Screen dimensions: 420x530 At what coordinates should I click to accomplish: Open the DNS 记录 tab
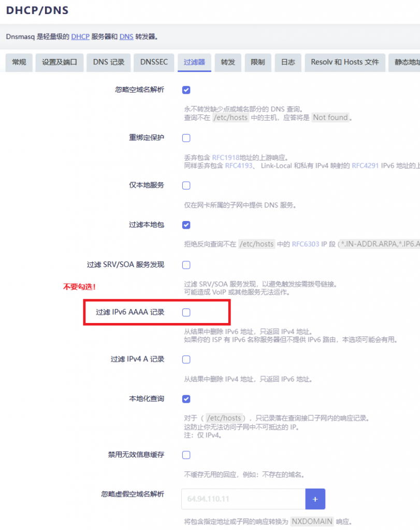point(108,62)
